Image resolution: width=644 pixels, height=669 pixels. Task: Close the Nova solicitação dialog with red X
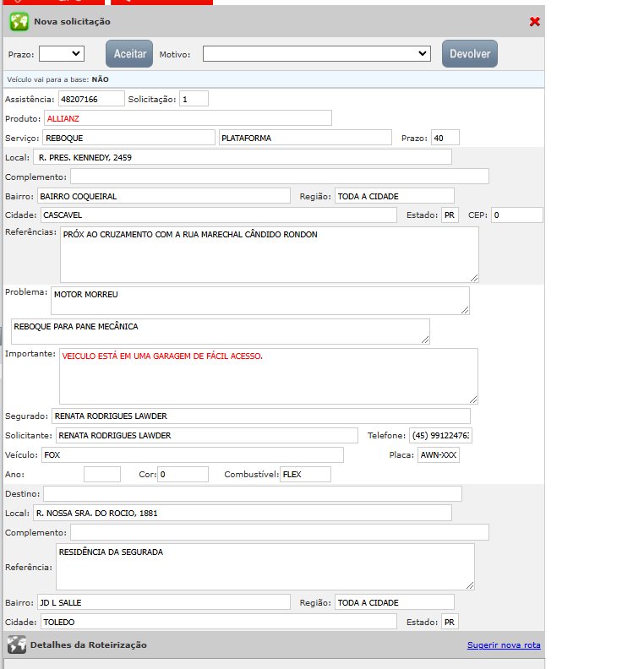(x=534, y=21)
